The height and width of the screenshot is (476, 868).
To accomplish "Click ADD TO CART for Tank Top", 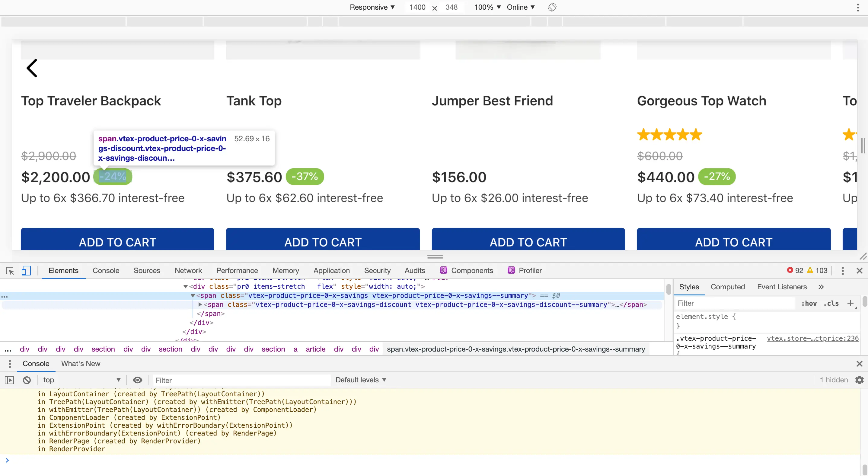I will tap(322, 241).
